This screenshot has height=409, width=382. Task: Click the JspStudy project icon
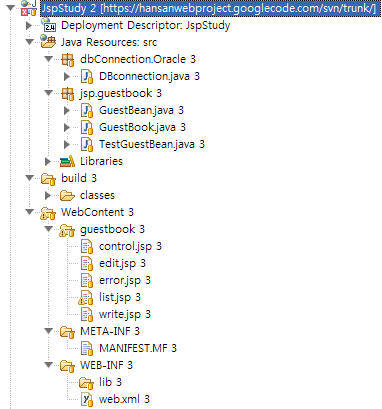(28, 8)
